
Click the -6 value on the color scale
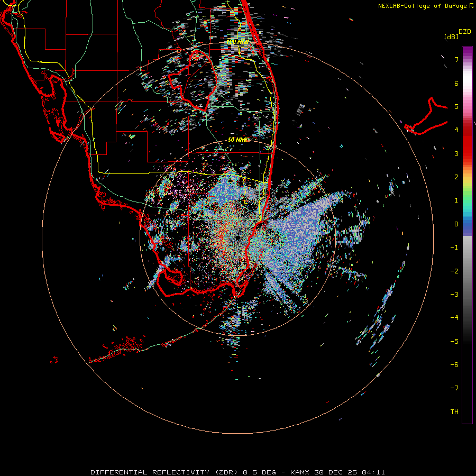click(x=454, y=365)
